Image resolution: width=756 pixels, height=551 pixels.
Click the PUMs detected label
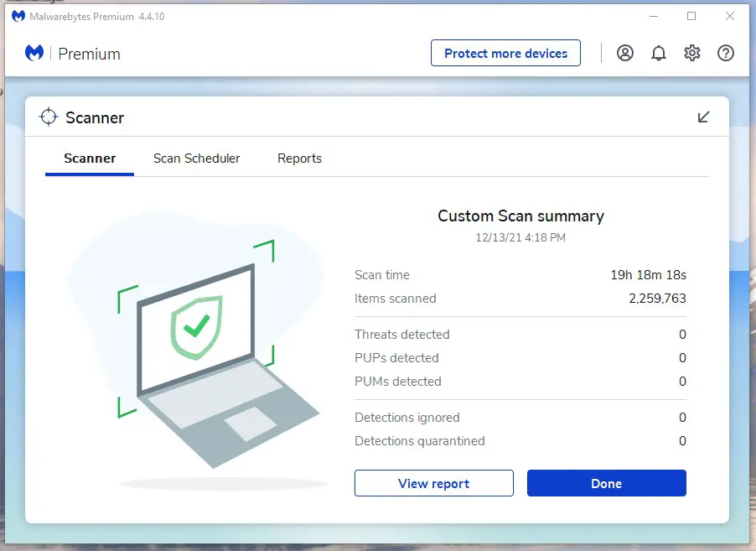coord(398,382)
